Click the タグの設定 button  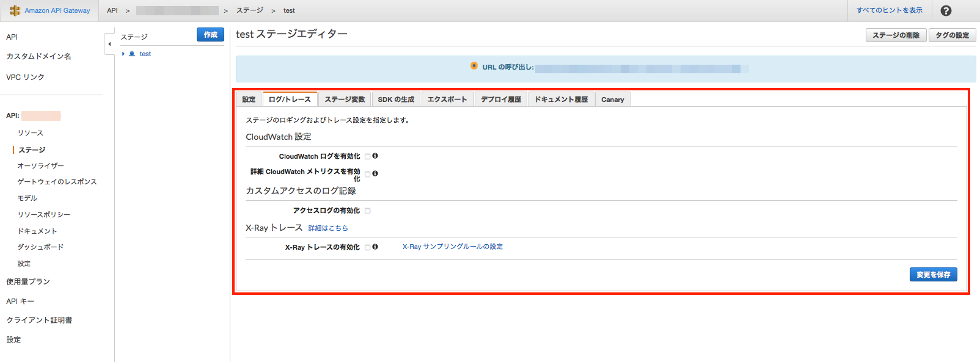pyautogui.click(x=953, y=35)
